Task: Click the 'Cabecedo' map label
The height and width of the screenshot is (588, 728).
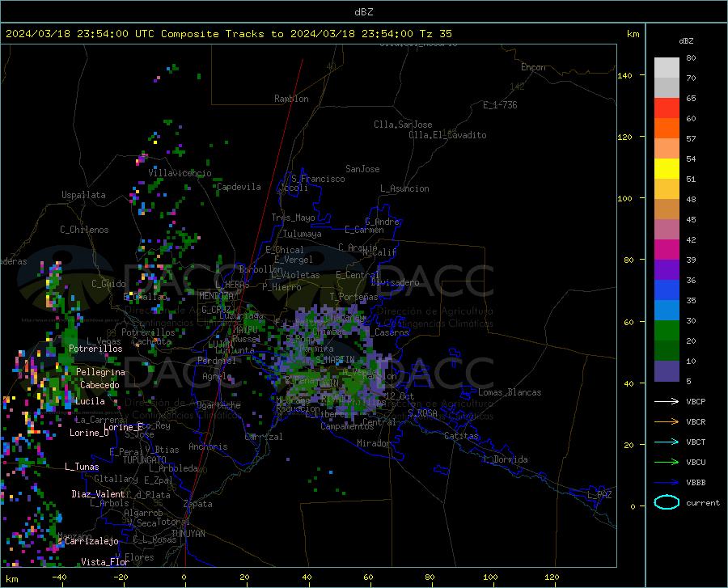Action: [x=99, y=385]
